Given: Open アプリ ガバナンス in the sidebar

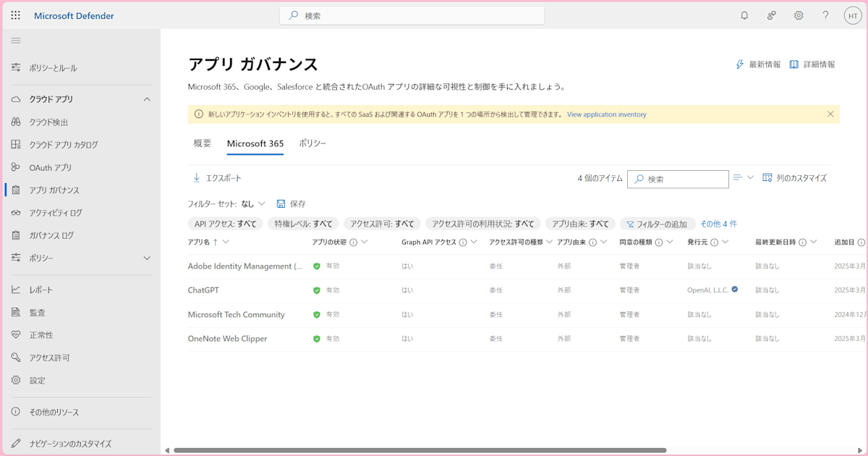Looking at the screenshot, I should [x=80, y=190].
